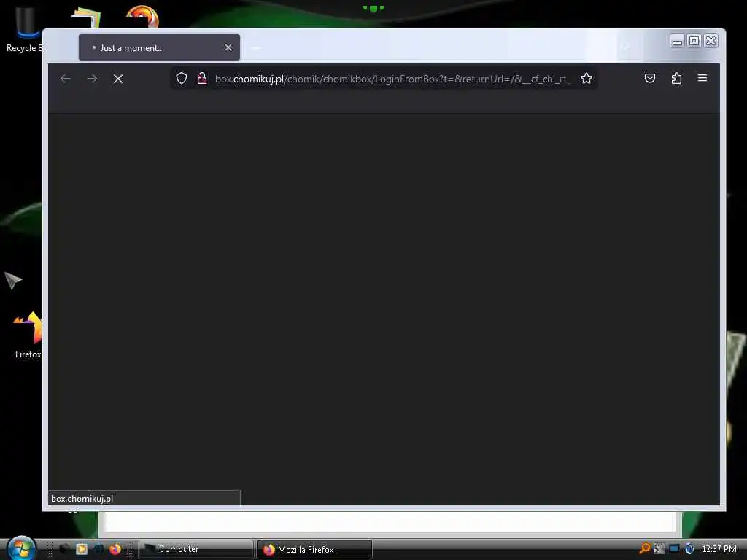This screenshot has width=747, height=560.
Task: Click the dark blue Quick Launch icon
Action: [98, 549]
